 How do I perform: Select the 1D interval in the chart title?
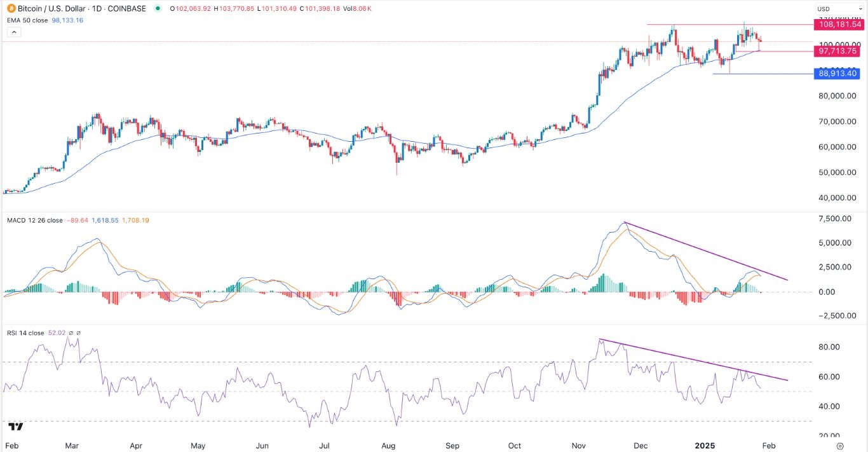(x=96, y=8)
